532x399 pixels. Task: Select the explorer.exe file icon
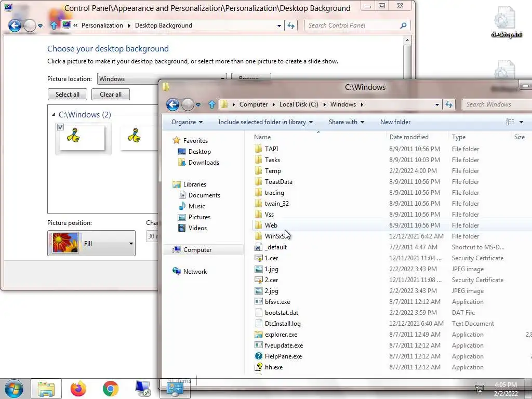[259, 335]
